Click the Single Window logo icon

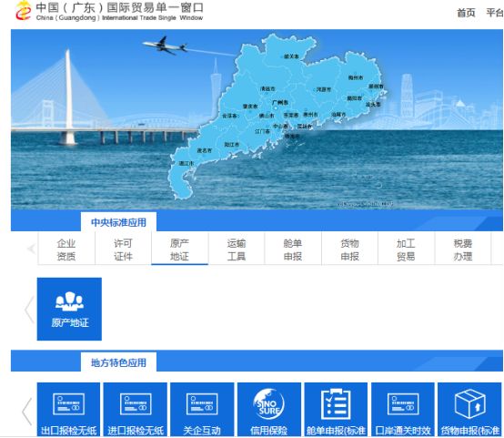pyautogui.click(x=23, y=11)
